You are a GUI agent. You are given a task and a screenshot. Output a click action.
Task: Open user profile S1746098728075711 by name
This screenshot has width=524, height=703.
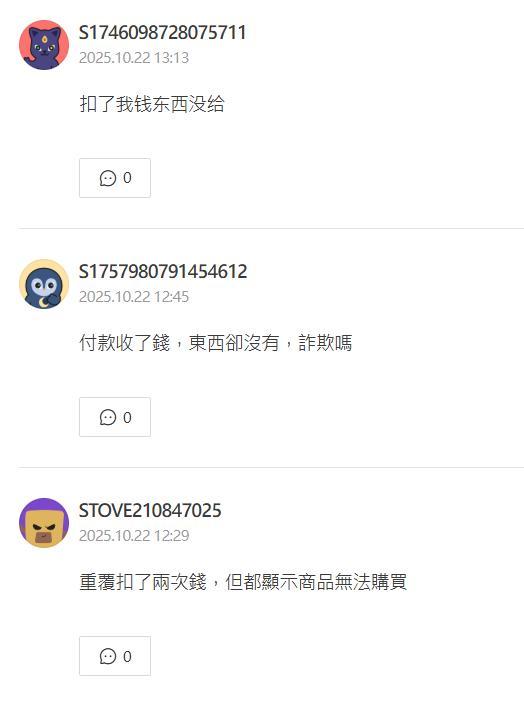tap(162, 33)
